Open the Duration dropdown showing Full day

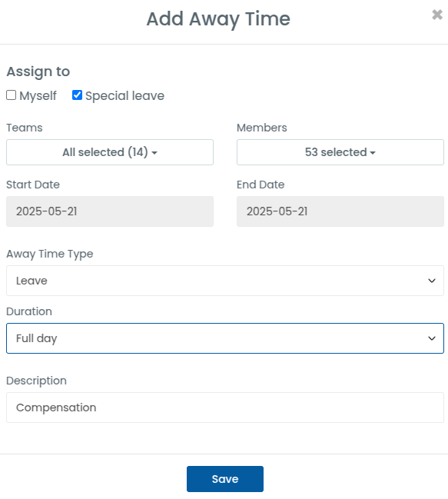[225, 338]
